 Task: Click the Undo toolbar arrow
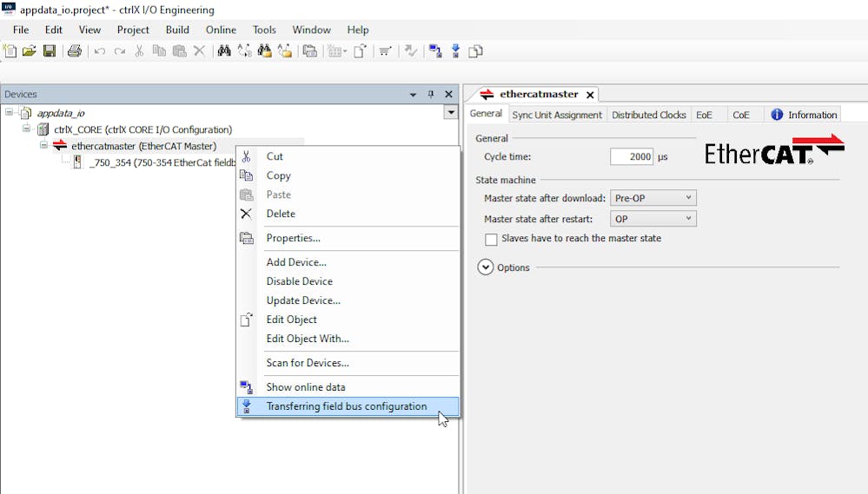tap(100, 51)
